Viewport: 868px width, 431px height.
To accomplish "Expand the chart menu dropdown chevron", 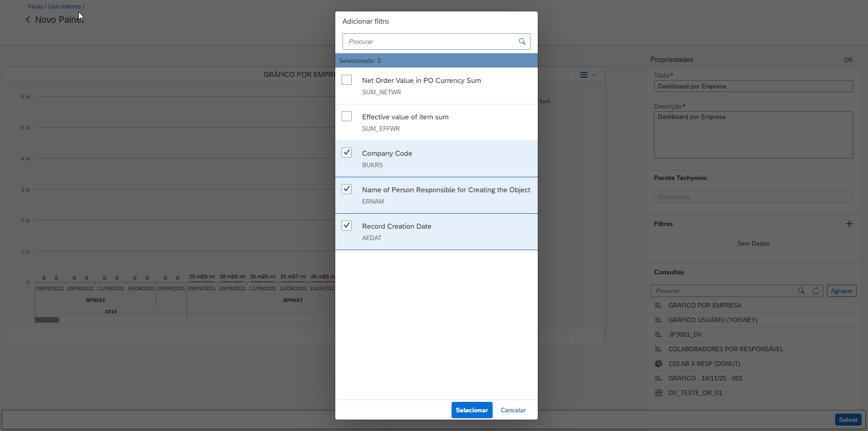I will coord(594,75).
